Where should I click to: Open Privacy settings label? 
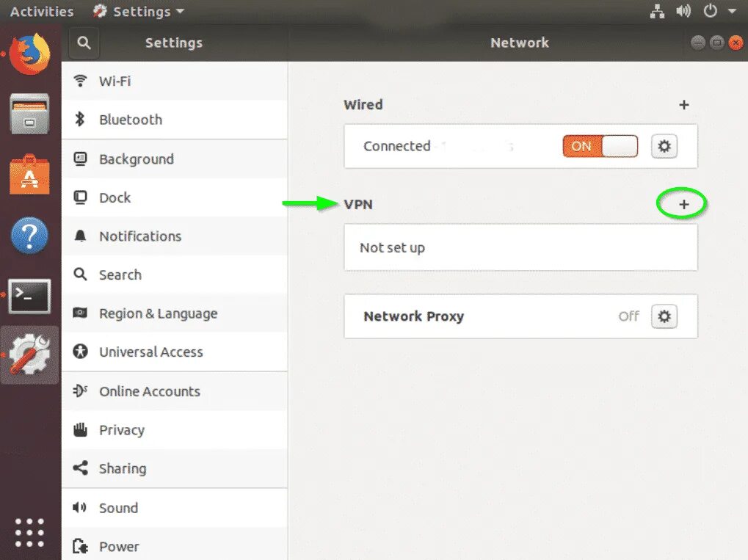tap(122, 430)
